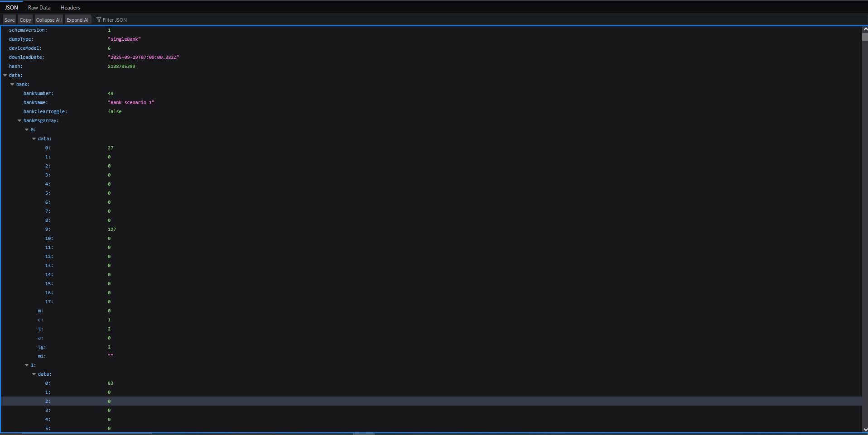Click the Copy button

click(x=25, y=19)
